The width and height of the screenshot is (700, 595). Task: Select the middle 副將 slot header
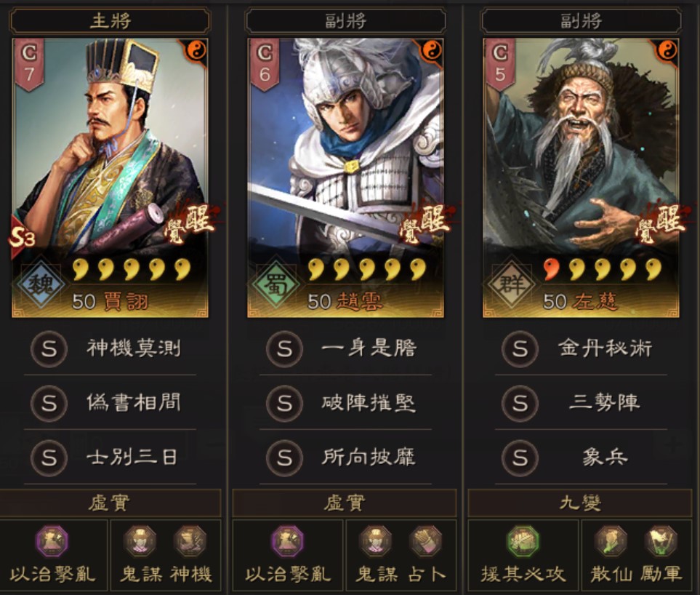point(345,20)
